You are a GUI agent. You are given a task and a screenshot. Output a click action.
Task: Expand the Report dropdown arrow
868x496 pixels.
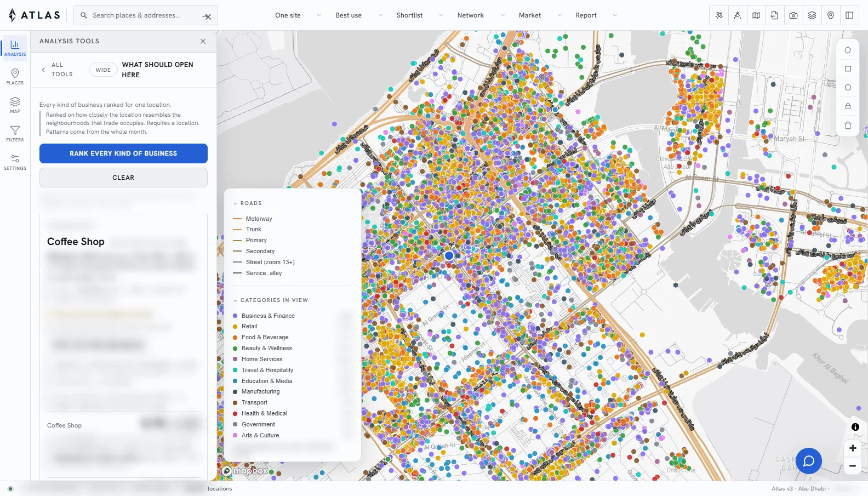[x=615, y=15]
